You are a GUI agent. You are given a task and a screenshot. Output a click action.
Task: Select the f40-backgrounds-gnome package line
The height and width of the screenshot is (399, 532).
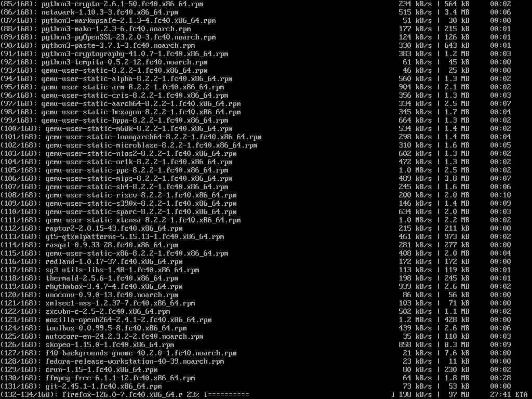coord(256,353)
